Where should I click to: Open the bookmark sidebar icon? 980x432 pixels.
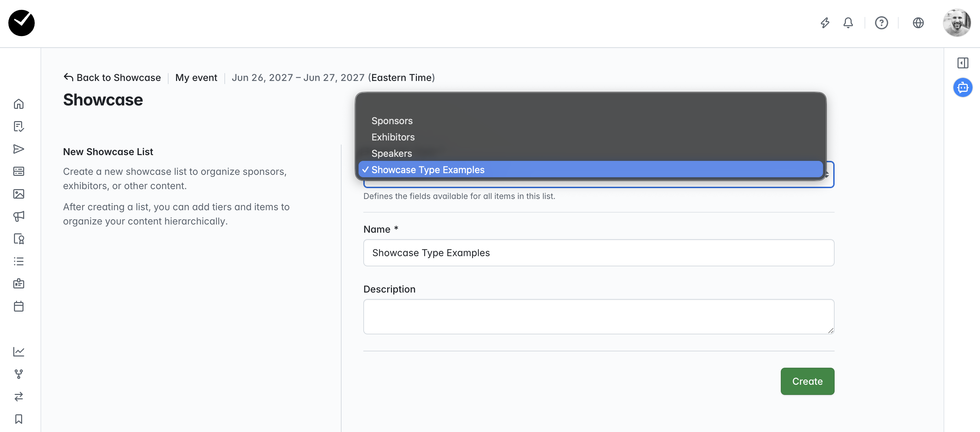point(19,419)
